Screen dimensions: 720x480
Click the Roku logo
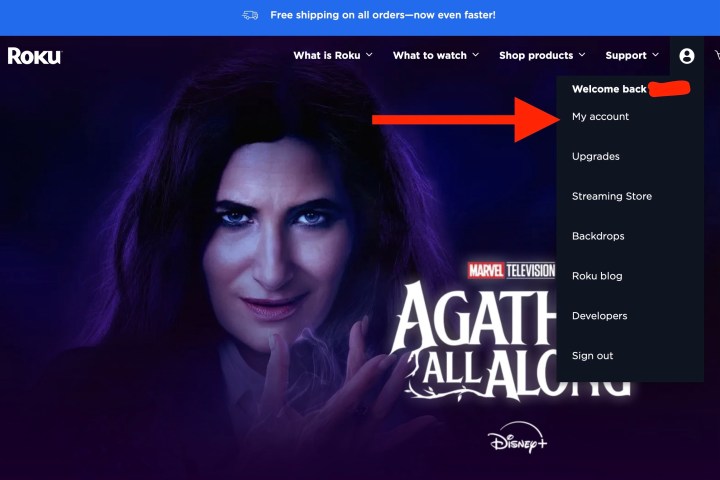pyautogui.click(x=35, y=56)
